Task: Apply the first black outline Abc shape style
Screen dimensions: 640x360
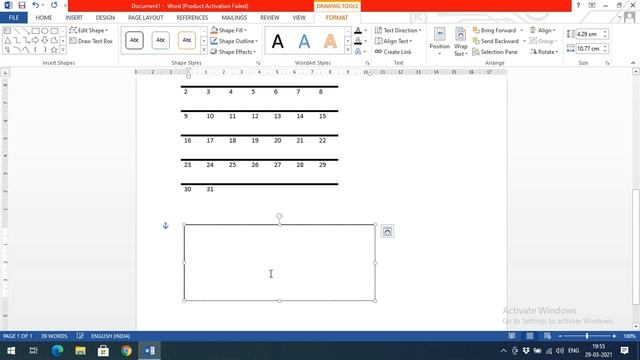Action: point(134,40)
